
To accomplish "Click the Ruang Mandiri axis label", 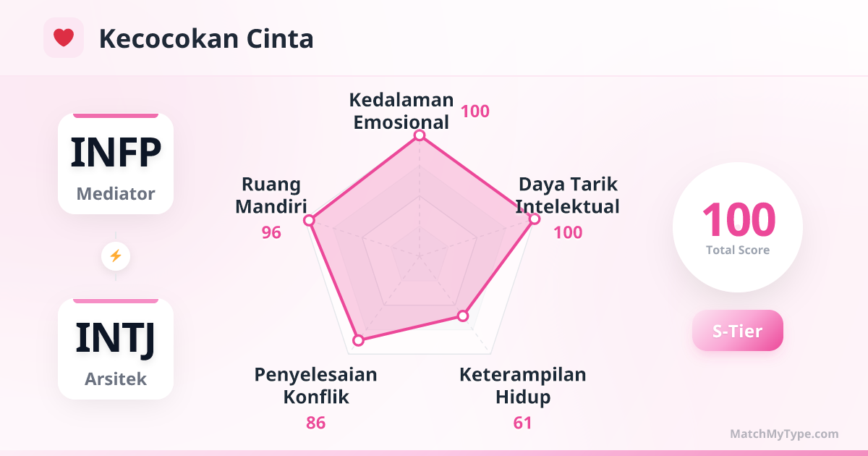I will [x=271, y=195].
